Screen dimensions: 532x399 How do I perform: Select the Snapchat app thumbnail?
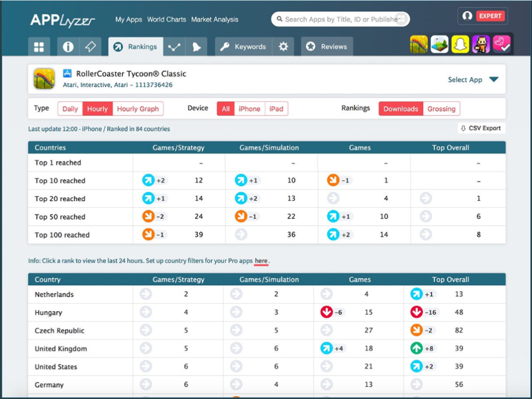460,44
